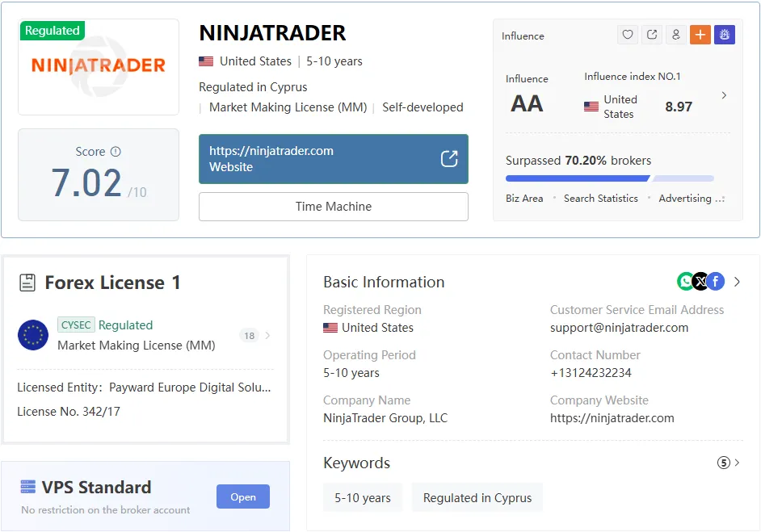Click the contact number +13124232234

click(591, 373)
